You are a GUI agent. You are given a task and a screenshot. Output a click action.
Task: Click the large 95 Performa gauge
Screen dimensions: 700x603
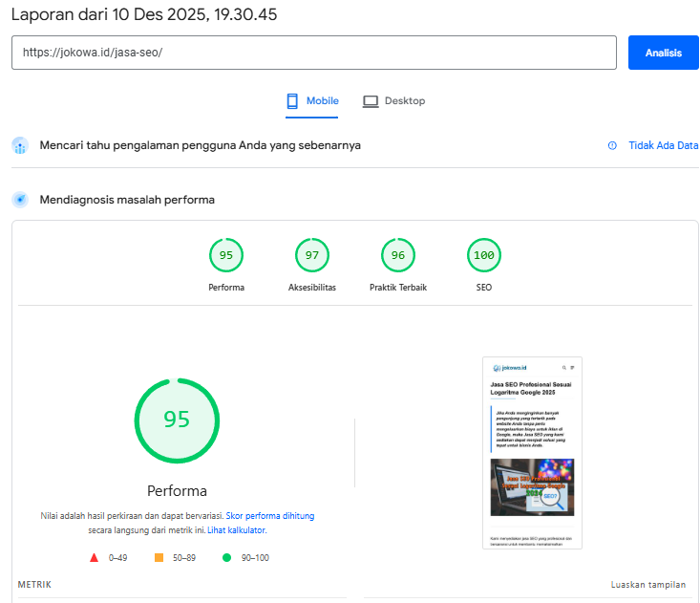[x=177, y=420]
